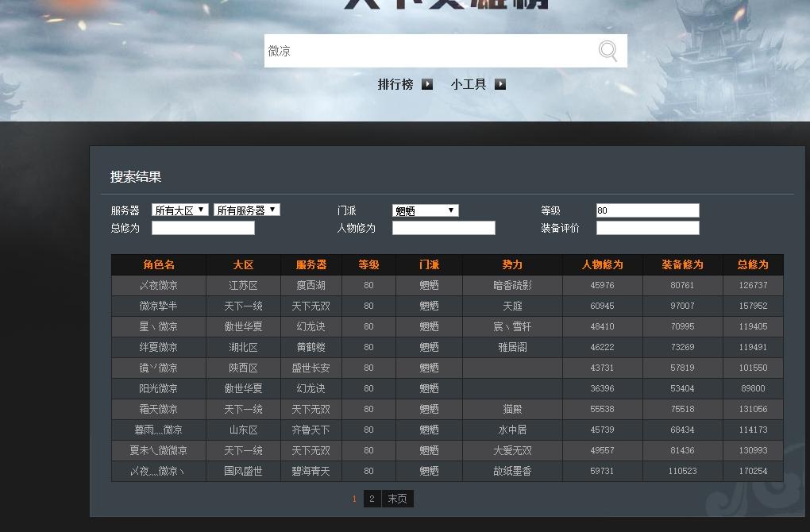The height and width of the screenshot is (532, 810).
Task: Click 瘦西湖 server cell
Action: pos(311,285)
